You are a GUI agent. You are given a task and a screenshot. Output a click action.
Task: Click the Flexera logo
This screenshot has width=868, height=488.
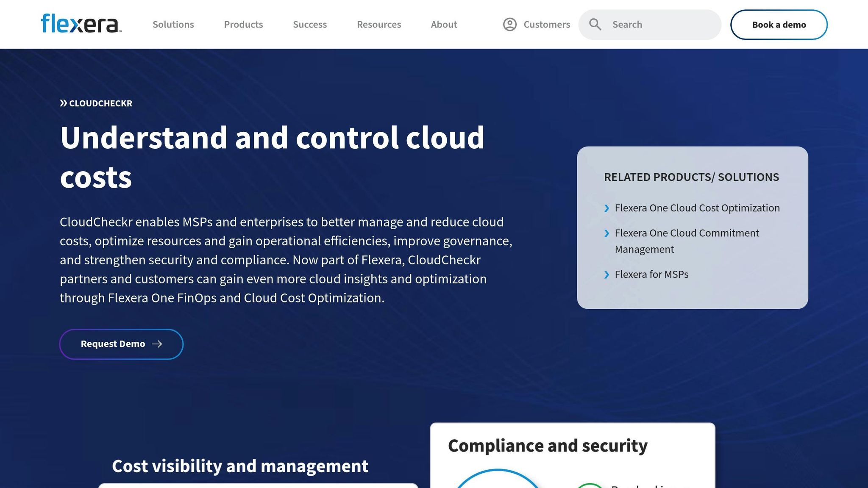click(x=81, y=24)
